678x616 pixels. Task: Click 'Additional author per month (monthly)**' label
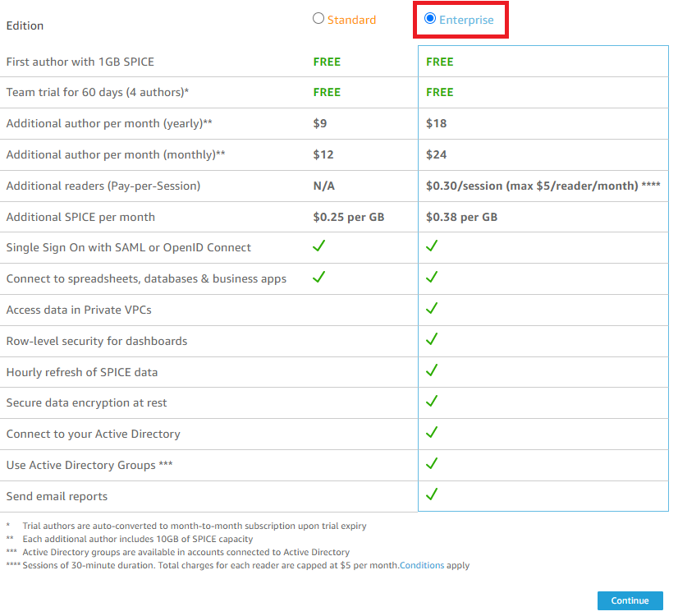[116, 155]
